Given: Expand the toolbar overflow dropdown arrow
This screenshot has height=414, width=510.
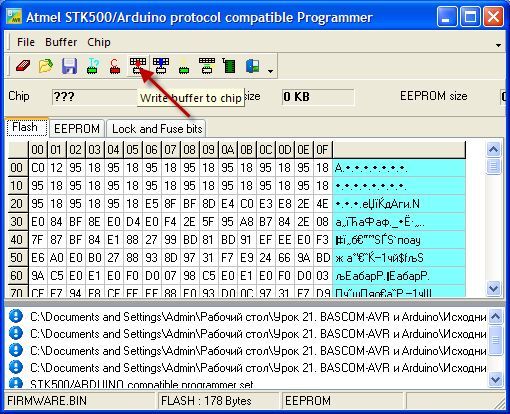Looking at the screenshot, I should [x=271, y=71].
